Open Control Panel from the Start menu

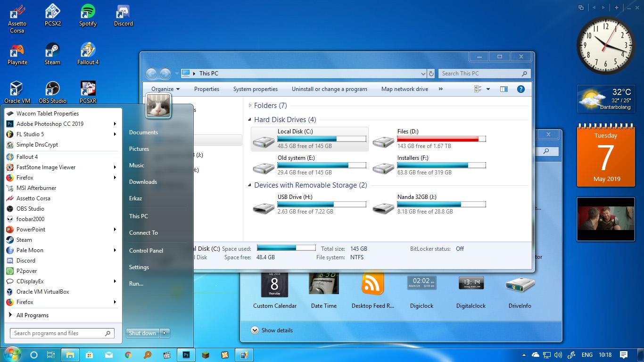[146, 251]
